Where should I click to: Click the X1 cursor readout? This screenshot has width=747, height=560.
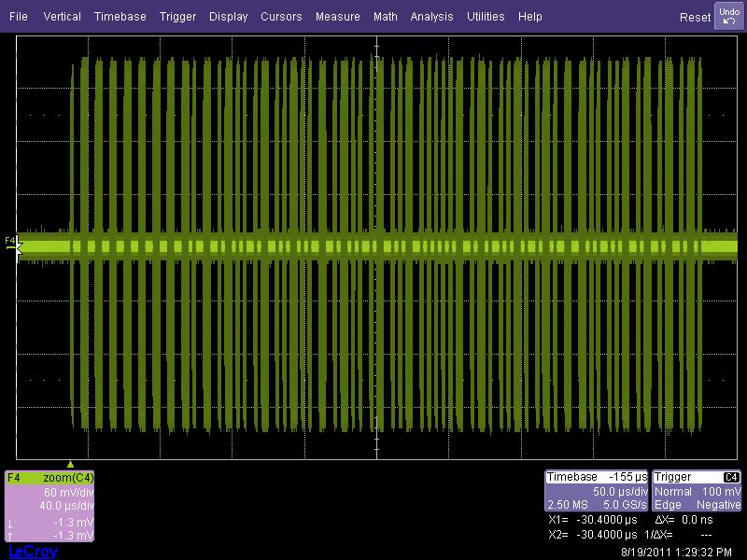pos(593,520)
